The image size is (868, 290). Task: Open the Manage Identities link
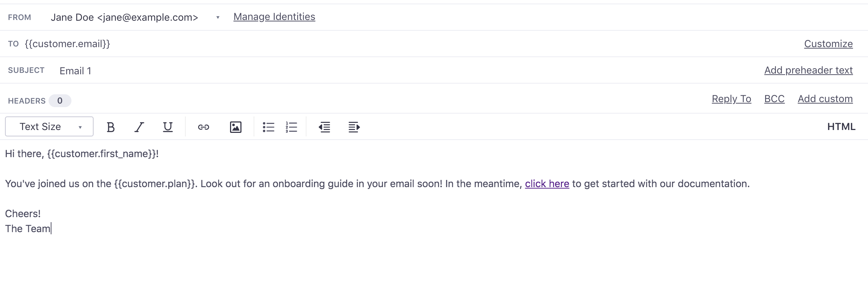(274, 17)
